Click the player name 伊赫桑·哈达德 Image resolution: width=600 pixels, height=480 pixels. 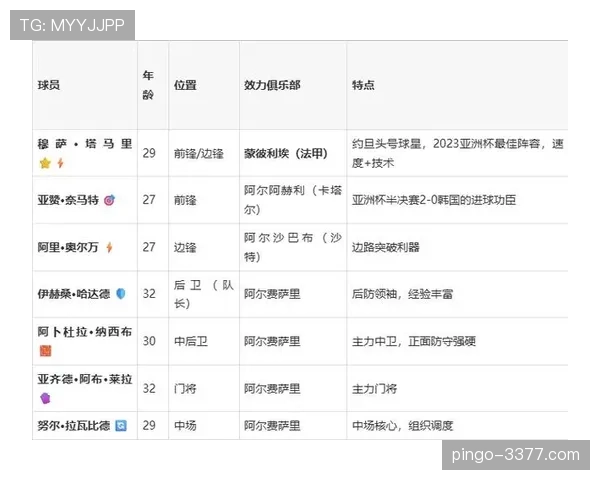pyautogui.click(x=74, y=294)
